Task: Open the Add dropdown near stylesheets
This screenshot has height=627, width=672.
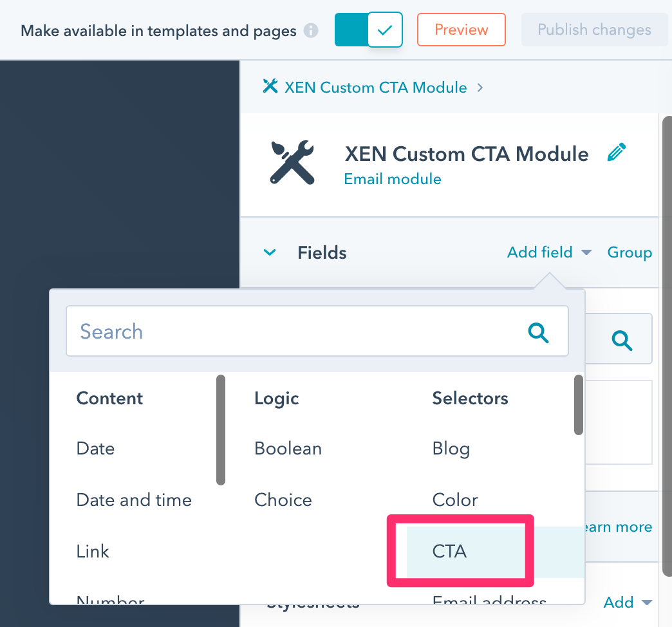Action: tap(628, 602)
